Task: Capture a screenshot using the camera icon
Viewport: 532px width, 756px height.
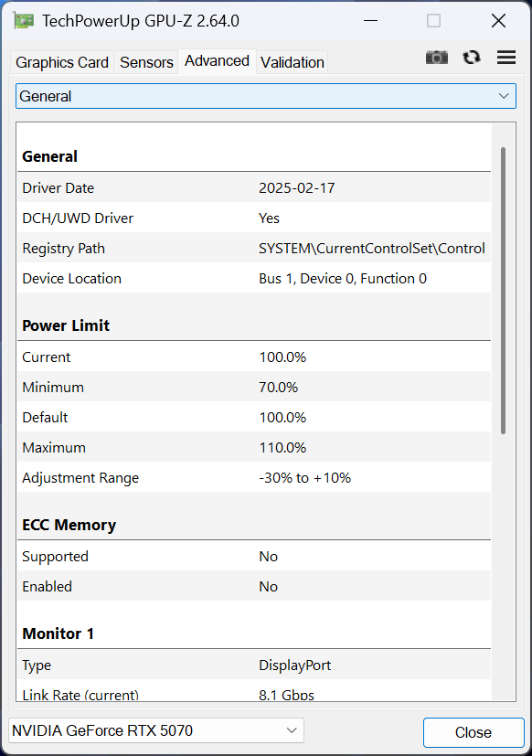Action: [437, 57]
